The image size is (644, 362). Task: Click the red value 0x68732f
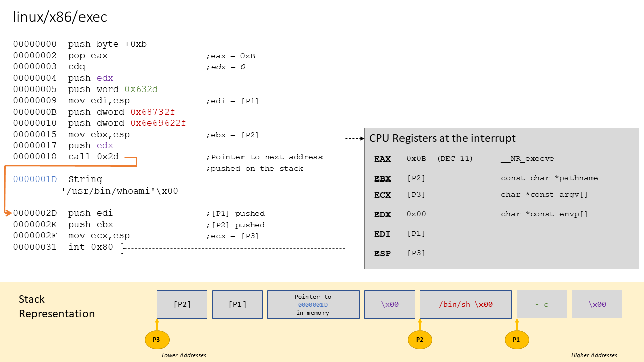[x=152, y=112]
